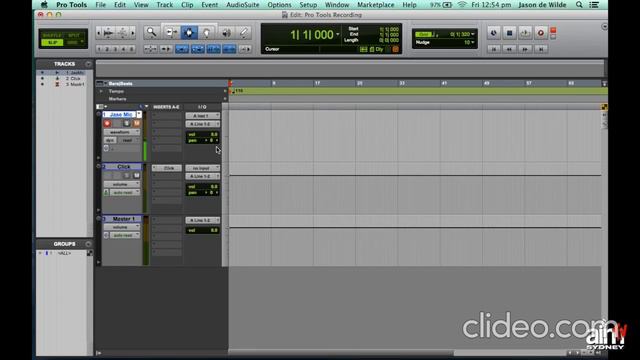Click the Wi-Fi status icon
The width and height of the screenshot is (640, 360).
click(462, 5)
